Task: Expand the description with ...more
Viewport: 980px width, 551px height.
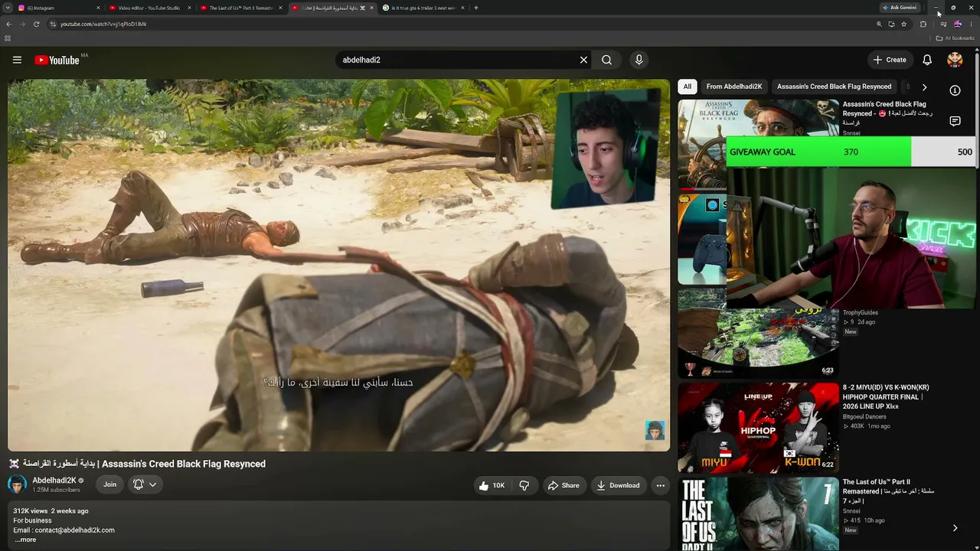Action: click(25, 540)
